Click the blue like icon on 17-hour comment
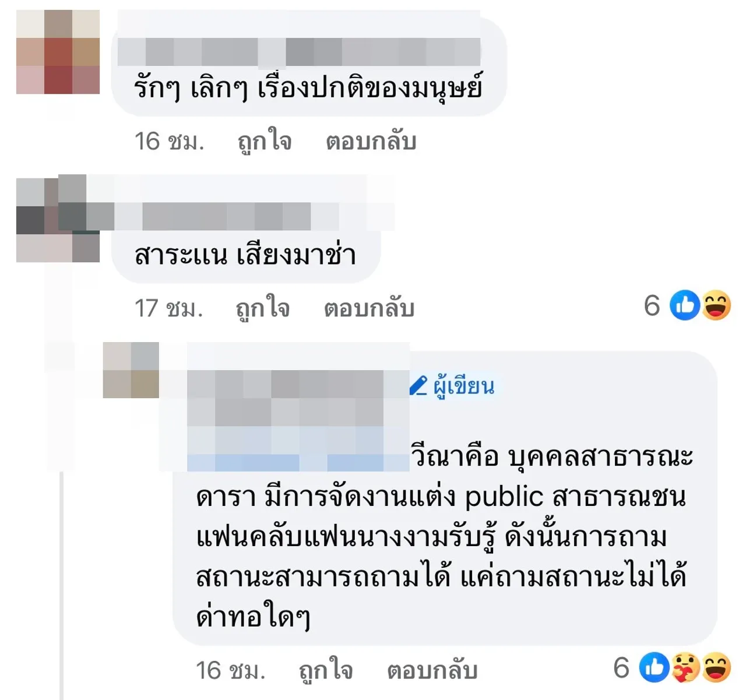Image resolution: width=746 pixels, height=700 pixels. click(x=685, y=305)
